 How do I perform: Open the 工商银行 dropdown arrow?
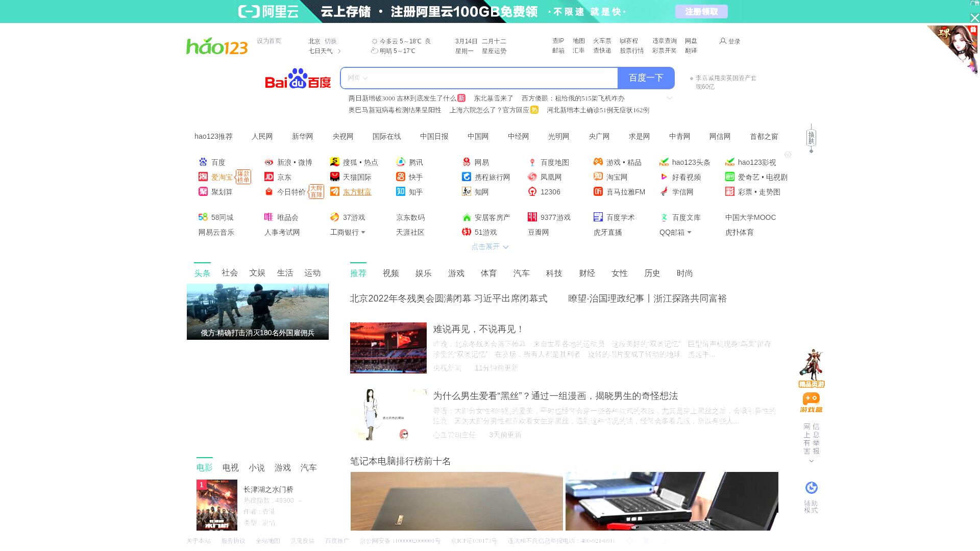363,233
